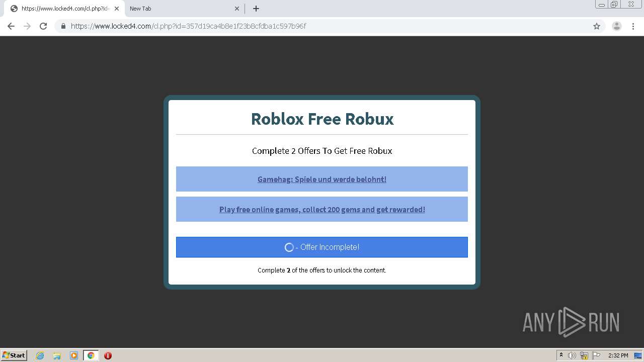Click the network tray icon
Image resolution: width=644 pixels, height=362 pixels.
[584, 355]
